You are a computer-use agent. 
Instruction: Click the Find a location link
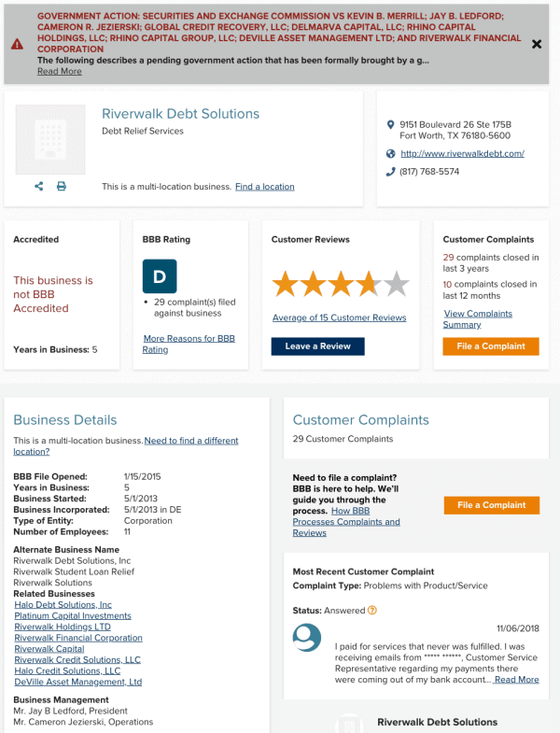click(264, 187)
